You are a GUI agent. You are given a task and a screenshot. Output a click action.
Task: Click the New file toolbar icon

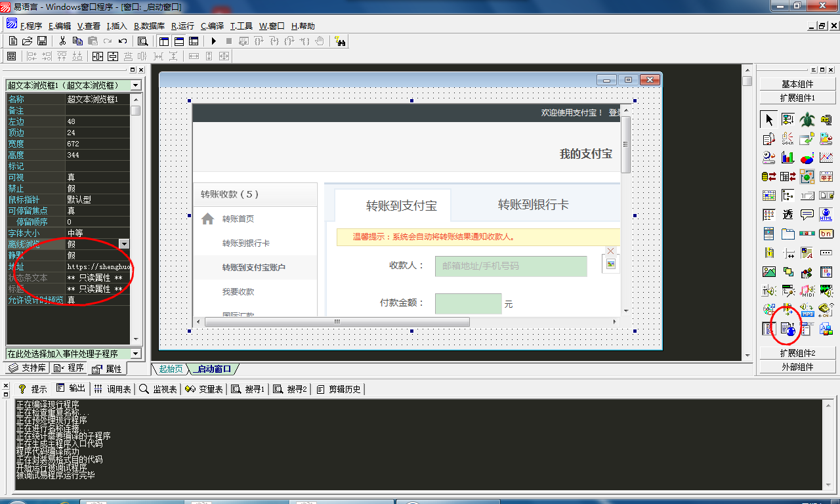[x=13, y=41]
